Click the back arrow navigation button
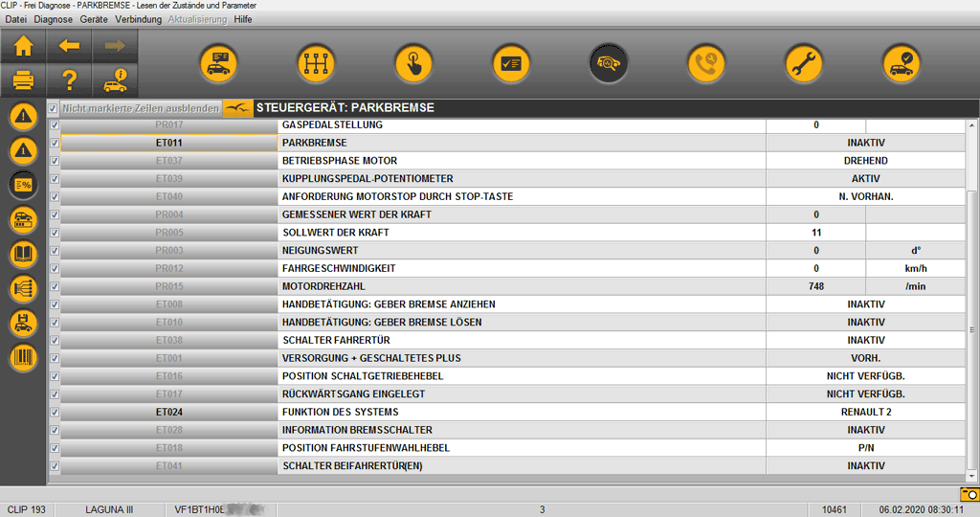This screenshot has height=517, width=980. pyautogui.click(x=69, y=46)
